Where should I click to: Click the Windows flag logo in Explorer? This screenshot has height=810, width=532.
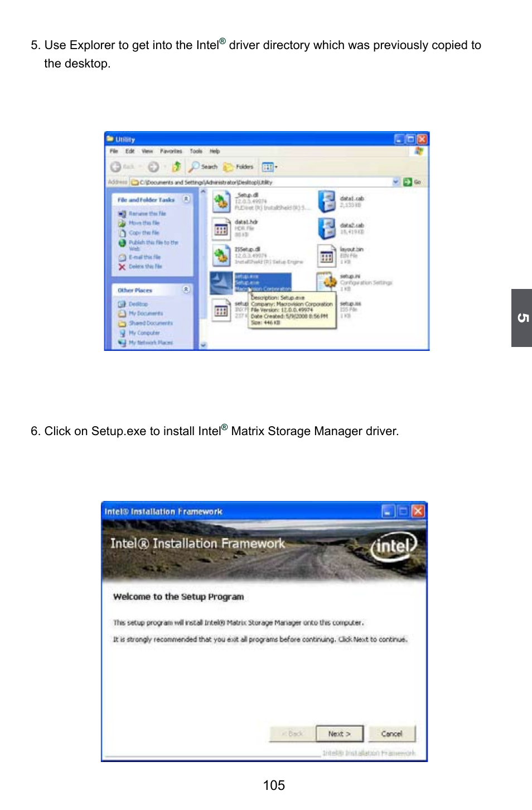pyautogui.click(x=418, y=151)
